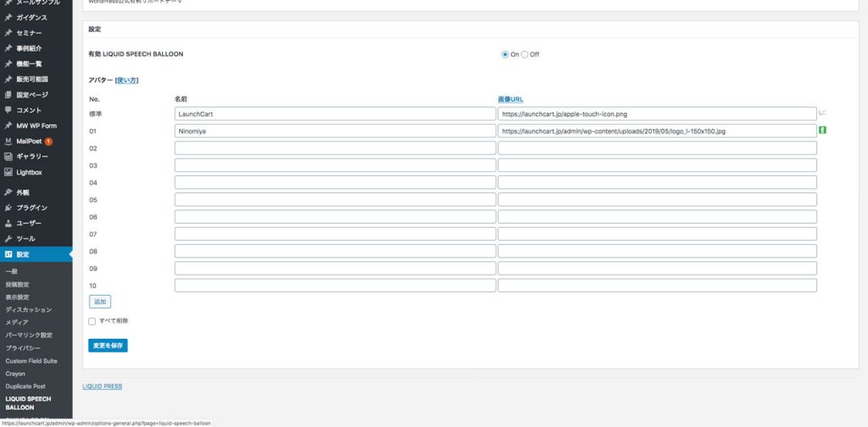Click the Lightbox image icon

click(8, 172)
